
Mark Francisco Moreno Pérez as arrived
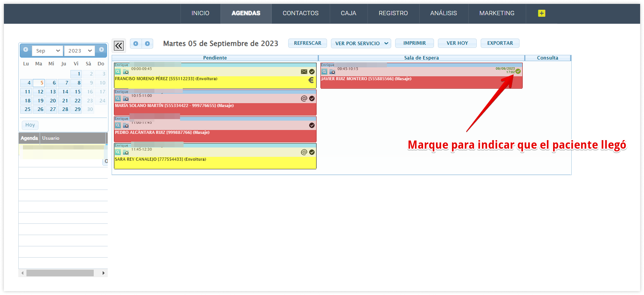[312, 72]
